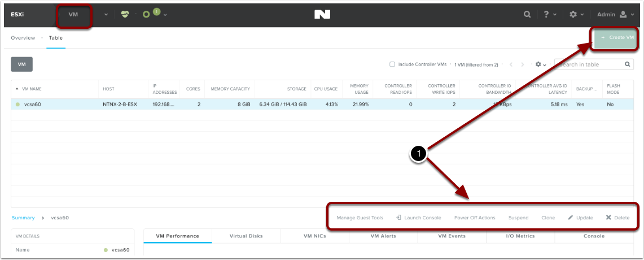Click the magnifier search icon in header
The image size is (644, 260).
[527, 14]
